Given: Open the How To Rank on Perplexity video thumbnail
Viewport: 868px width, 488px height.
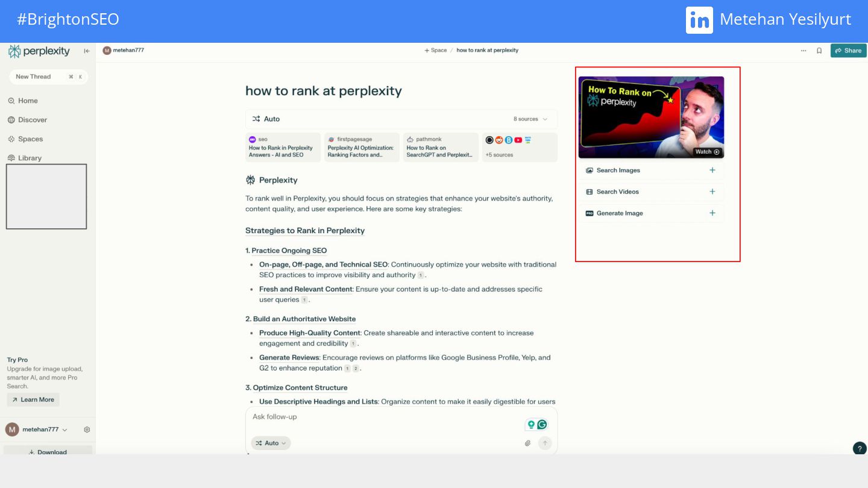Looking at the screenshot, I should point(651,117).
